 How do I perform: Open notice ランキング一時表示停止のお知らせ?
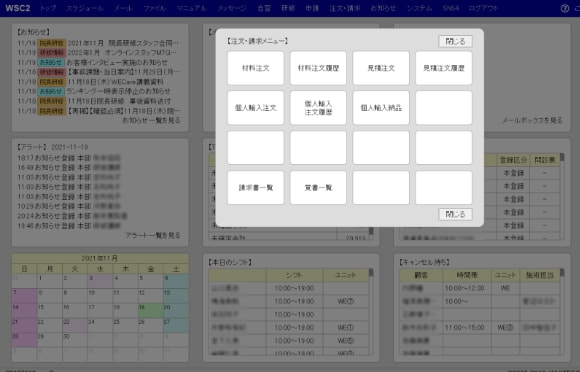pyautogui.click(x=118, y=91)
